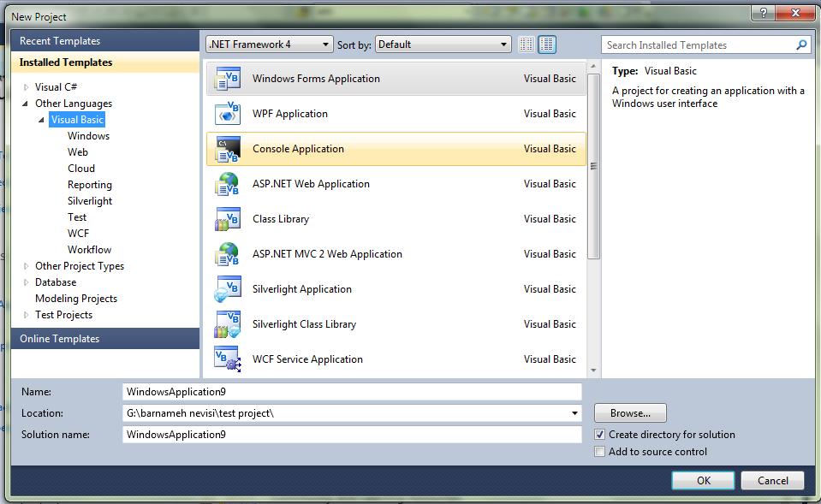Image resolution: width=821 pixels, height=504 pixels.
Task: Click the WPF Application template icon
Action: tap(227, 114)
